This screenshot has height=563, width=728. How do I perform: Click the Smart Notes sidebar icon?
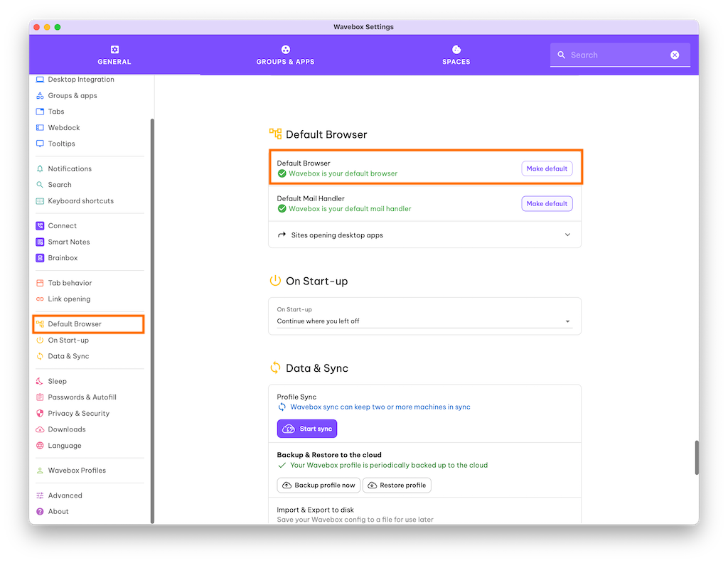click(x=40, y=242)
